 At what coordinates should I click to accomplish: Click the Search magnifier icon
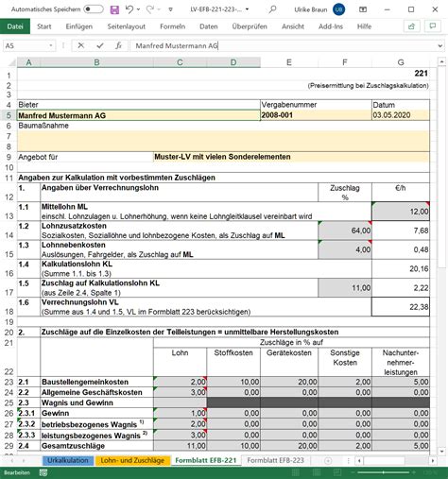[x=272, y=9]
